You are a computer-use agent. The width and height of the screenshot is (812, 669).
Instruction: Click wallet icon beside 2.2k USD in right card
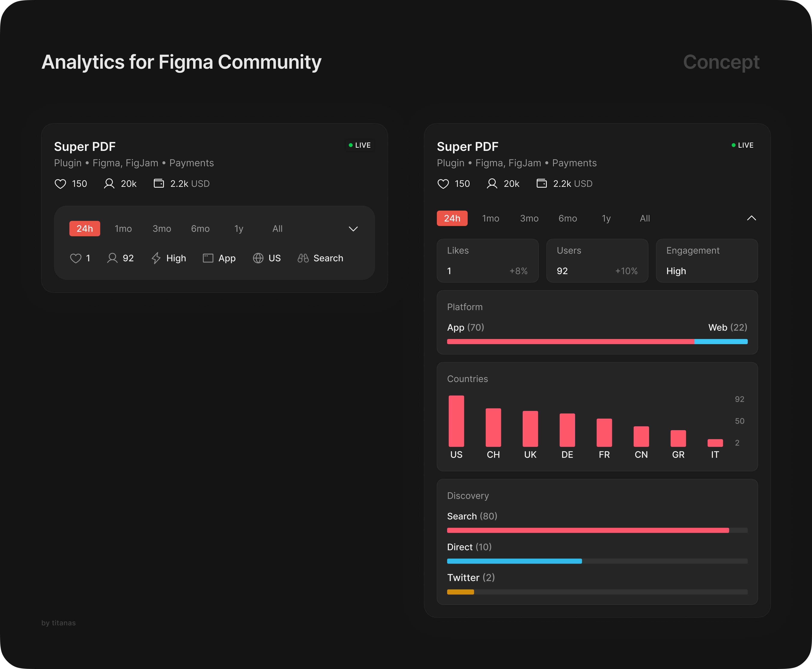(x=542, y=183)
